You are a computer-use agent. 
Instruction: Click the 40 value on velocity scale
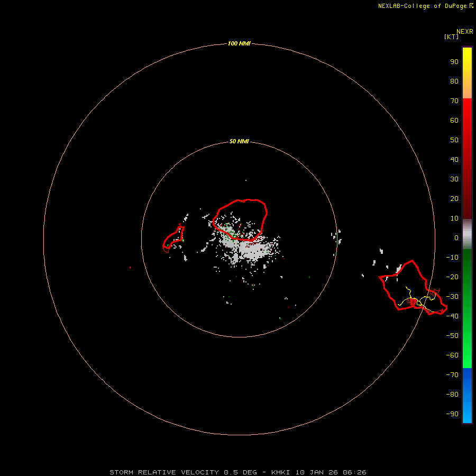coord(454,159)
